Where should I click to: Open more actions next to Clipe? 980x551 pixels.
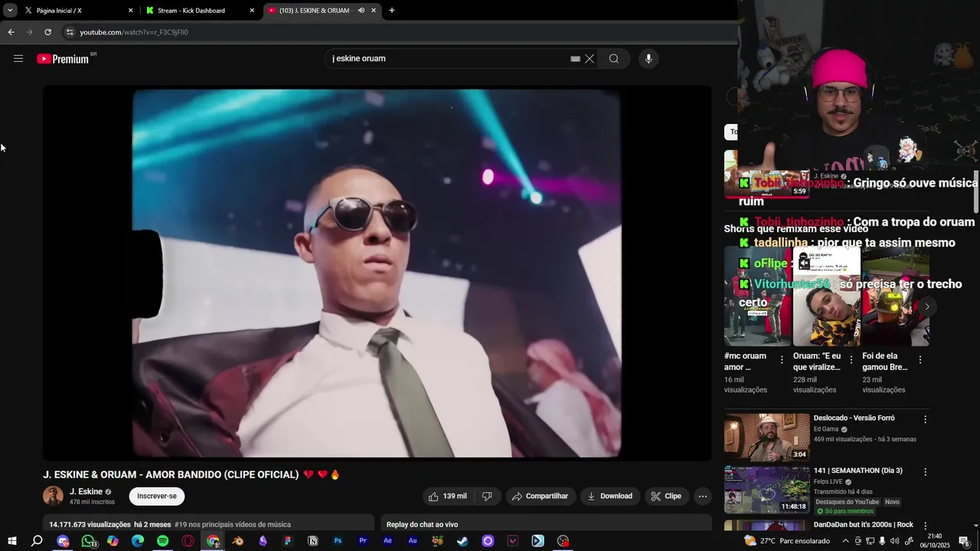click(703, 496)
